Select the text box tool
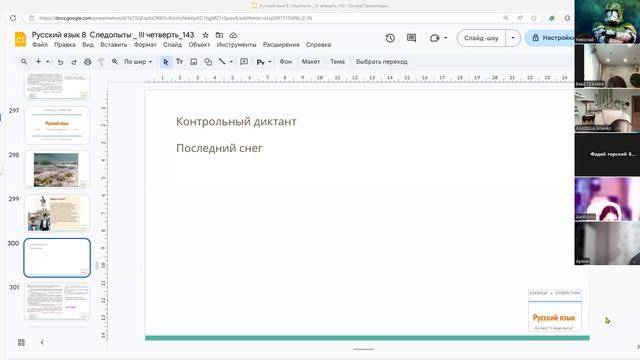Screen dimensions: 640x360 tap(180, 62)
